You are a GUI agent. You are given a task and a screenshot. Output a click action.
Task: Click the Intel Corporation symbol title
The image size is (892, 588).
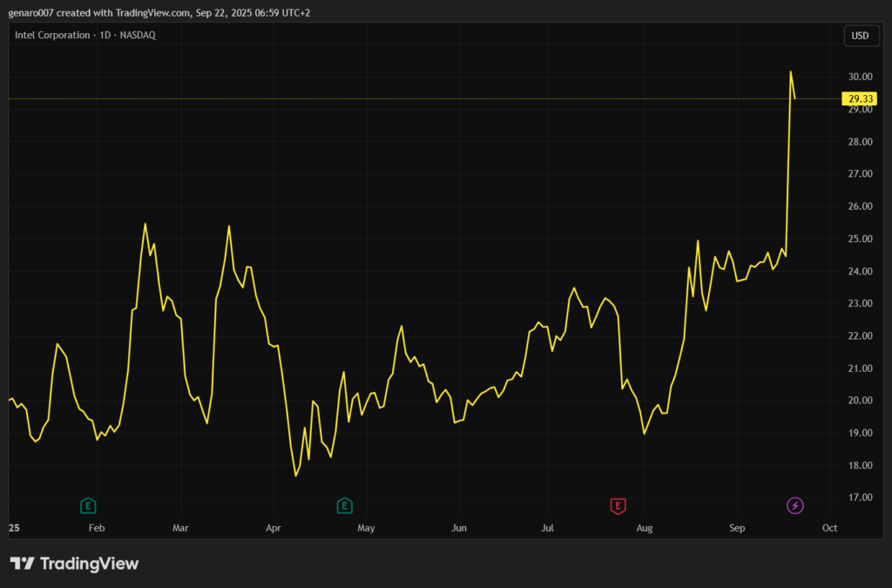(x=53, y=35)
